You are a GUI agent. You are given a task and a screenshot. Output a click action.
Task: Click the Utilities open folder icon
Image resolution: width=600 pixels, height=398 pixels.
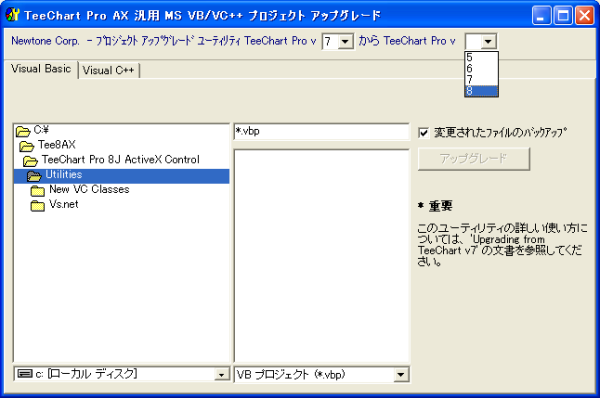point(34,176)
